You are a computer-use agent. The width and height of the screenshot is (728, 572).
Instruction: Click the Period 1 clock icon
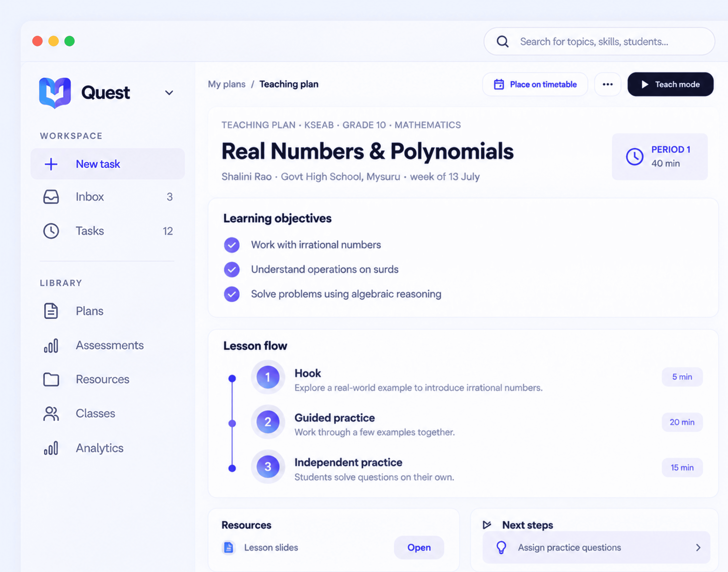click(635, 157)
